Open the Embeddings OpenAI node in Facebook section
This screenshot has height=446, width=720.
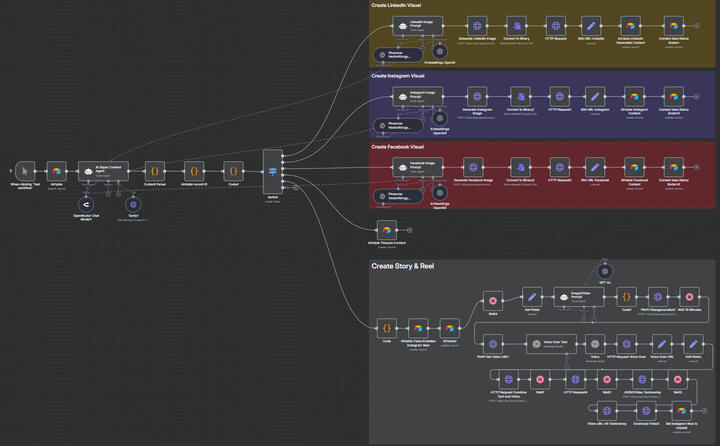(x=439, y=195)
